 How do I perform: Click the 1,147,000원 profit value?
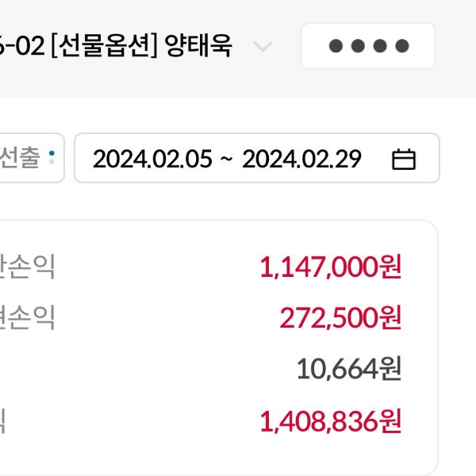click(330, 267)
